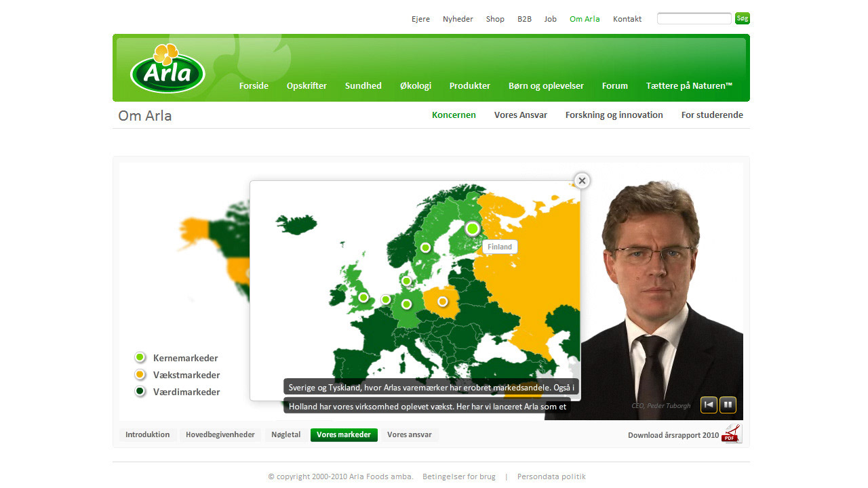Open the Ejere link
The image size is (868, 488).
click(x=420, y=19)
